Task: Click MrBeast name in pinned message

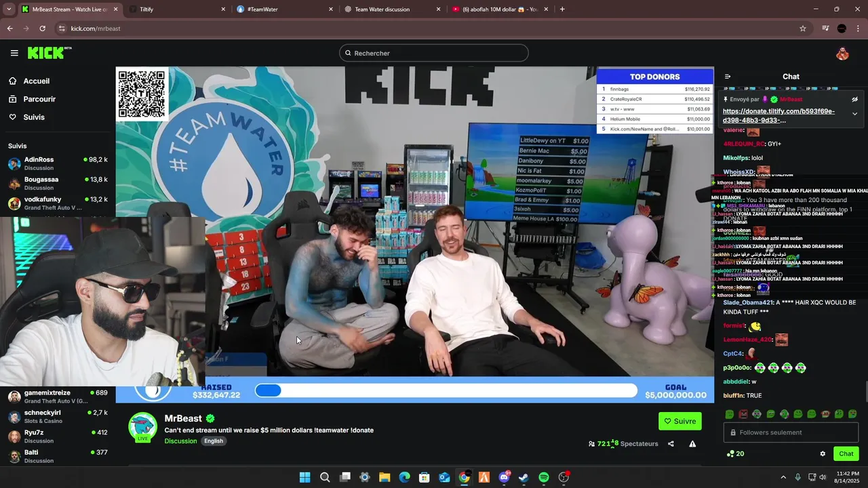Action: [x=791, y=99]
